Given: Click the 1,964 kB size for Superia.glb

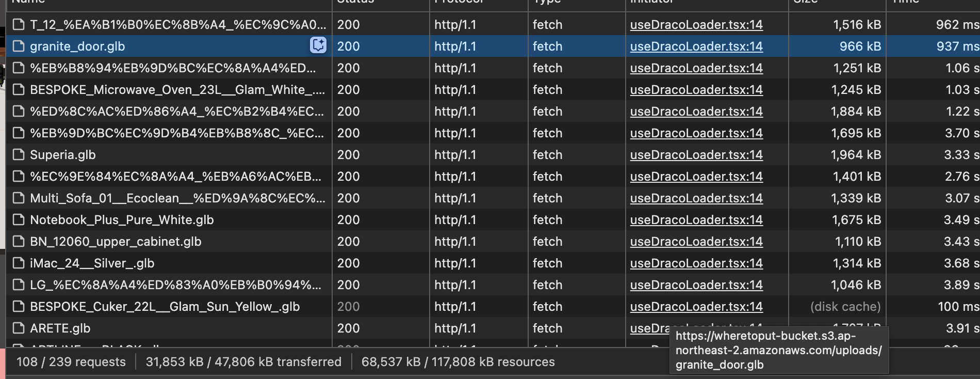Looking at the screenshot, I should 856,154.
